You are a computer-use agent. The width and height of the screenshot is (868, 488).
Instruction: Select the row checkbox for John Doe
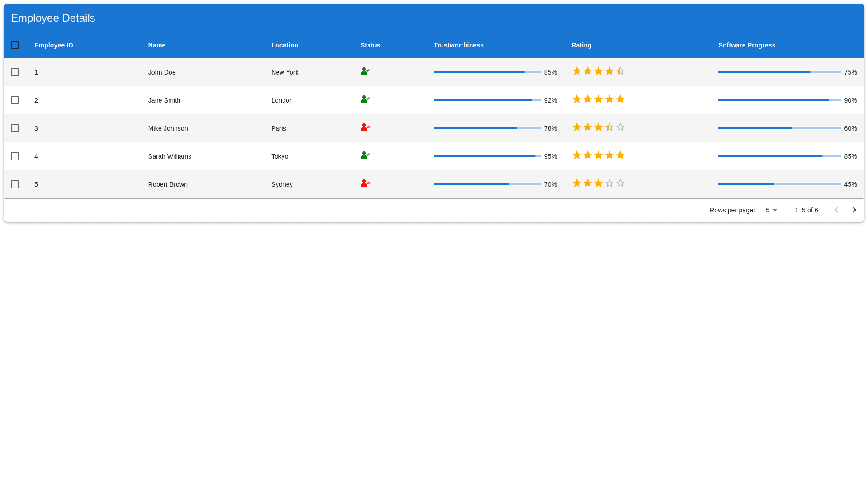[x=15, y=72]
